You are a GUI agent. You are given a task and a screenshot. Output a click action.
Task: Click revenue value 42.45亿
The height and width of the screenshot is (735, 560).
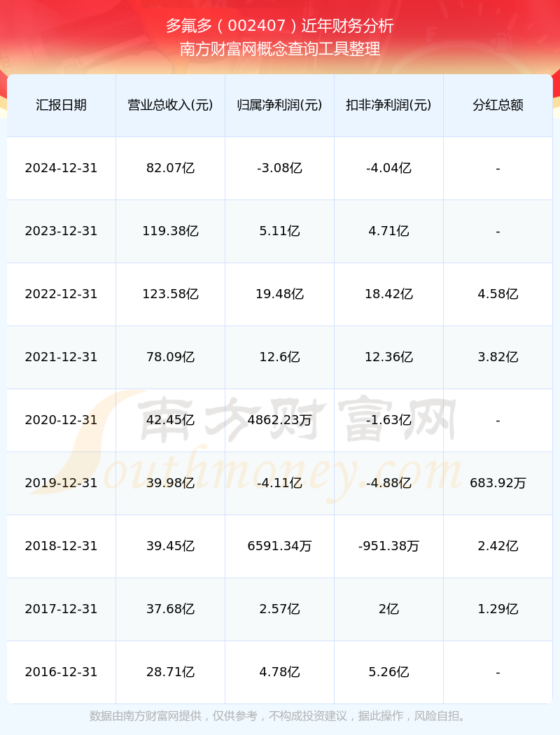point(171,419)
